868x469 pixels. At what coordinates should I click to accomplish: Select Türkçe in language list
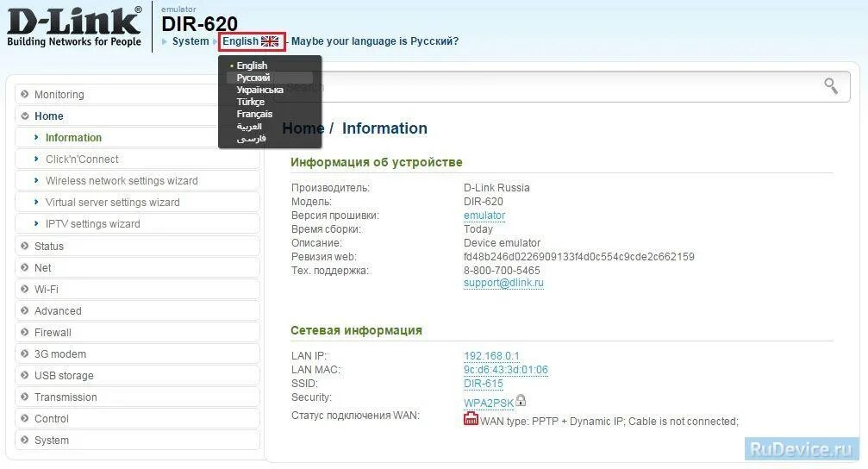point(250,102)
